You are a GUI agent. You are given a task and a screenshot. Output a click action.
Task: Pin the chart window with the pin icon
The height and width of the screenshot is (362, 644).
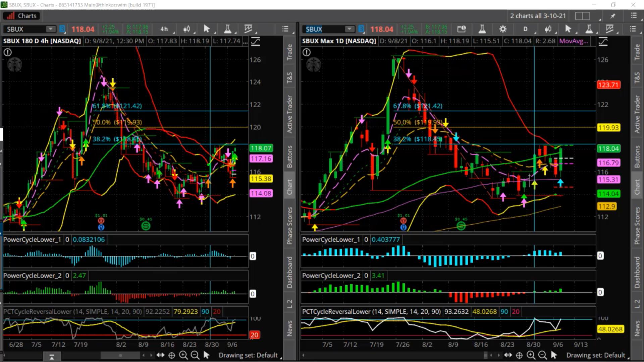613,16
